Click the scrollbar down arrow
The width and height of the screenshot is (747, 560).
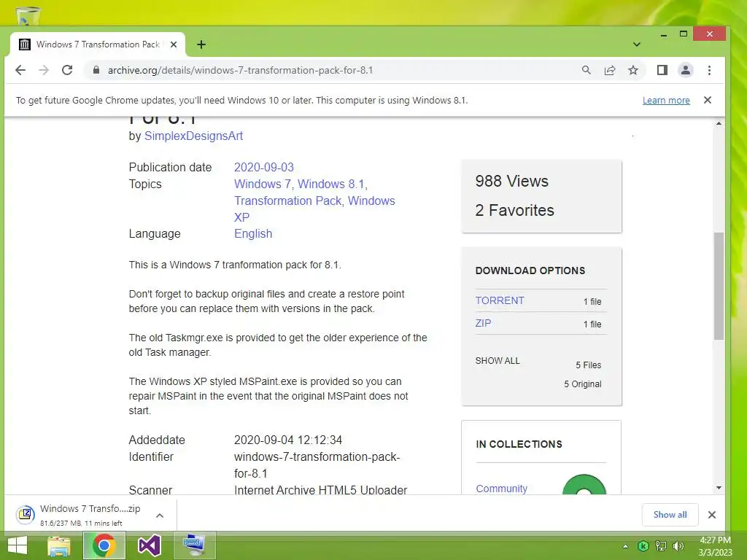click(719, 488)
